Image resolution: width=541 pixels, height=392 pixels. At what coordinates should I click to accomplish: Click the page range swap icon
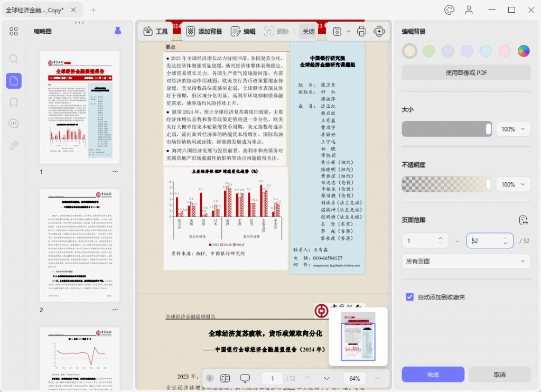(524, 220)
